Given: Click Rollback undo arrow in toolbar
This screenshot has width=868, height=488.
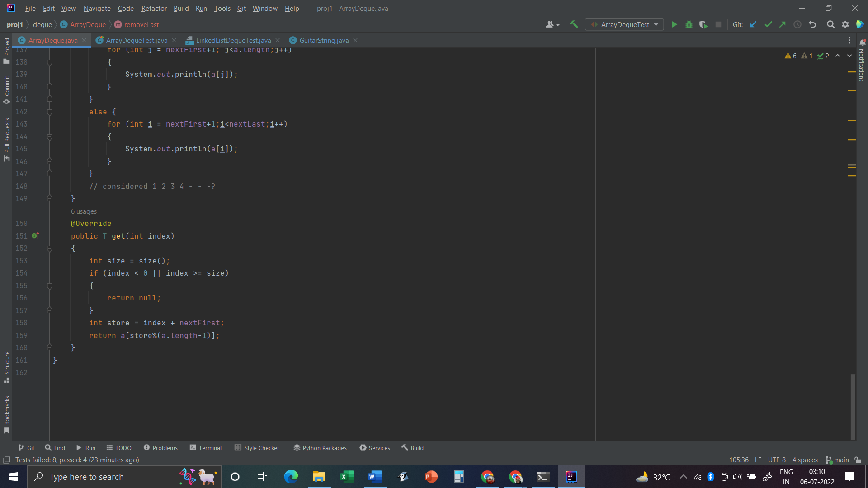Looking at the screenshot, I should tap(812, 25).
